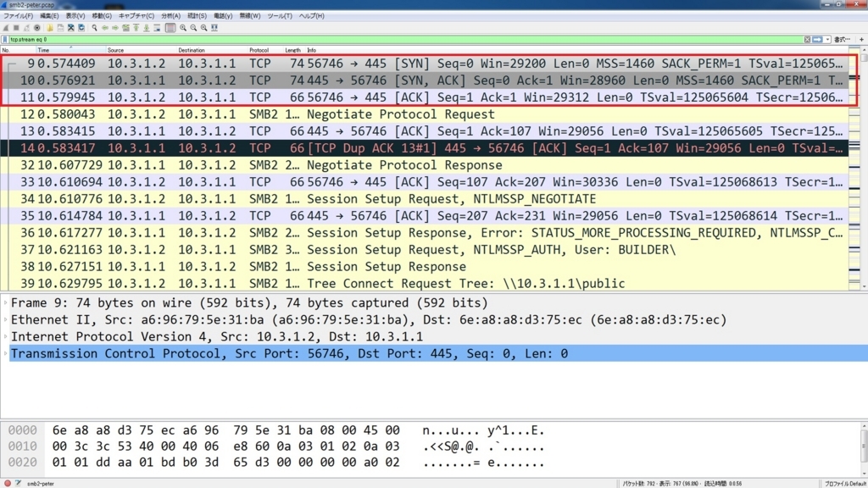Click the expert info red circle icon

click(7, 483)
